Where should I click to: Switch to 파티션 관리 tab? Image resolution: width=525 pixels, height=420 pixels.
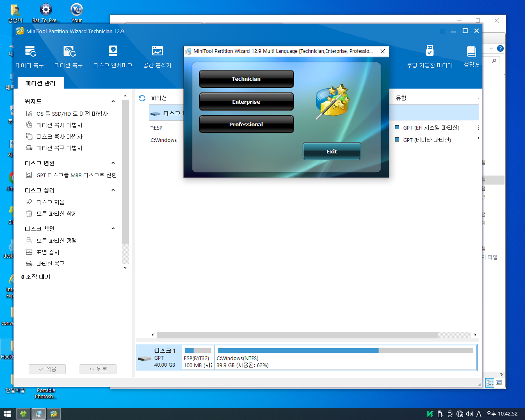(x=41, y=83)
